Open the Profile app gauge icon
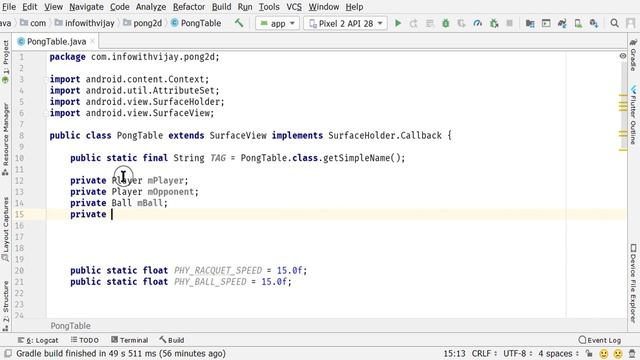The height and width of the screenshot is (360, 640). point(478,24)
